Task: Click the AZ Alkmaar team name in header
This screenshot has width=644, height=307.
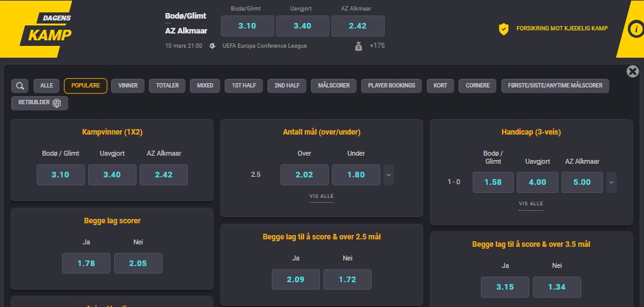Action: (x=186, y=31)
